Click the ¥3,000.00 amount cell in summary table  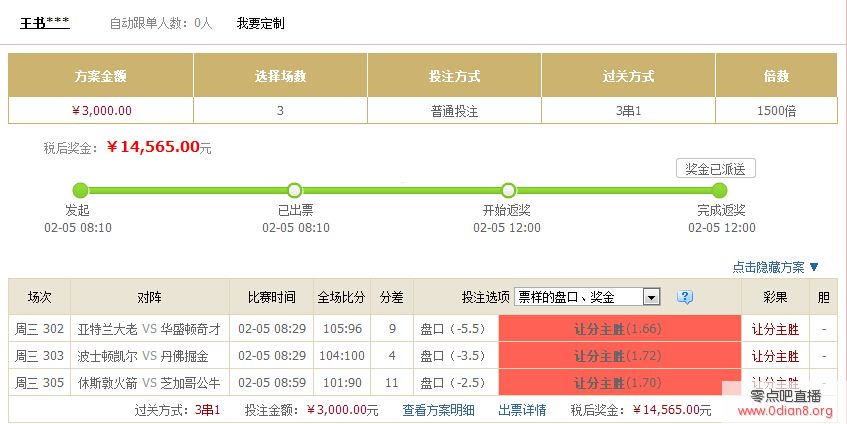click(x=101, y=111)
